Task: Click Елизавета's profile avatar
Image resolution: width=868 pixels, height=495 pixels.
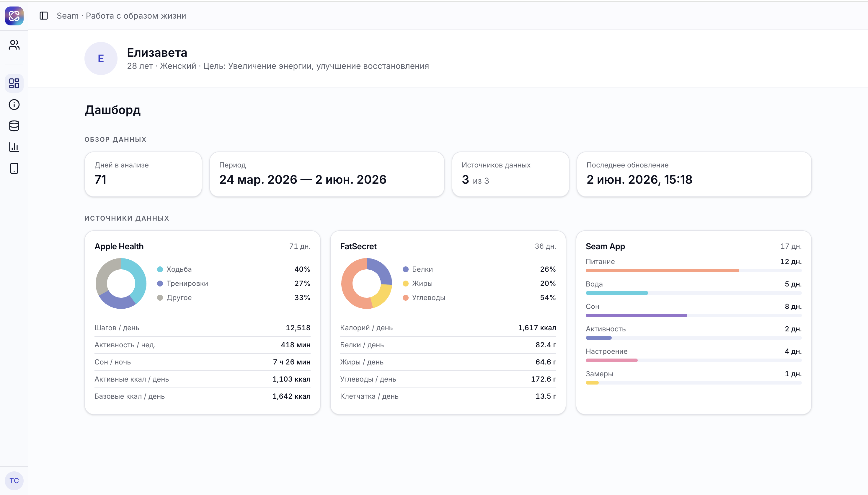Action: pos(101,58)
